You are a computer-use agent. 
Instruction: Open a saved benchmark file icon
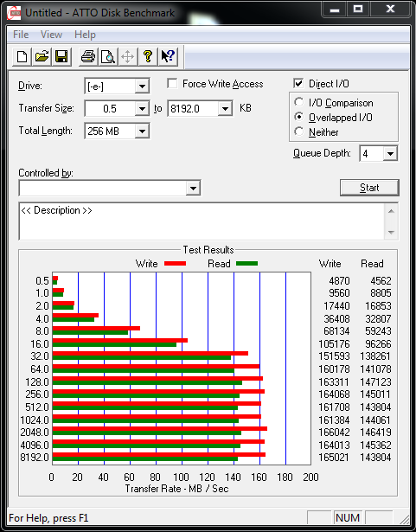pyautogui.click(x=42, y=57)
